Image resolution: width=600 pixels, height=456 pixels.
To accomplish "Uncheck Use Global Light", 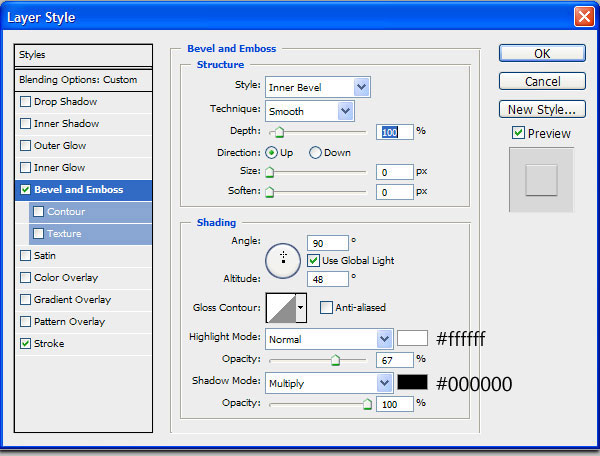I will [x=313, y=261].
